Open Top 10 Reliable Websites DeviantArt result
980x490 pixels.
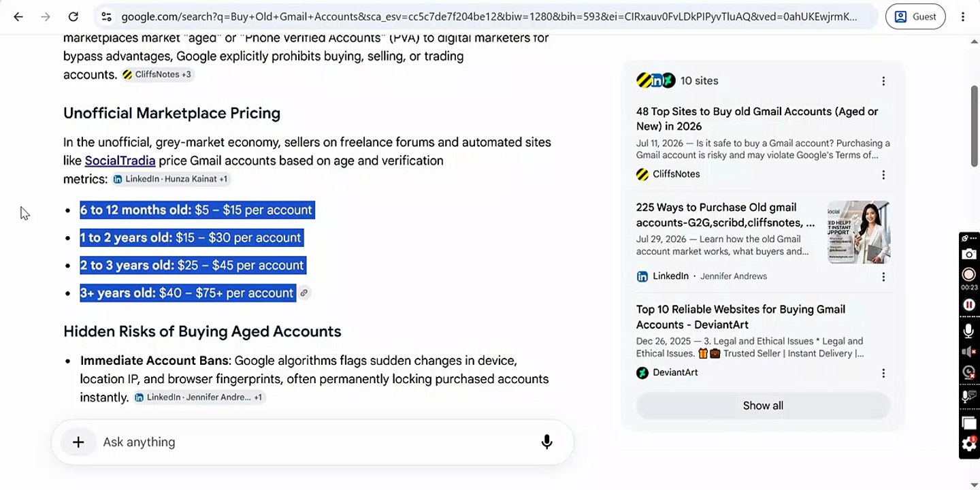(x=740, y=317)
